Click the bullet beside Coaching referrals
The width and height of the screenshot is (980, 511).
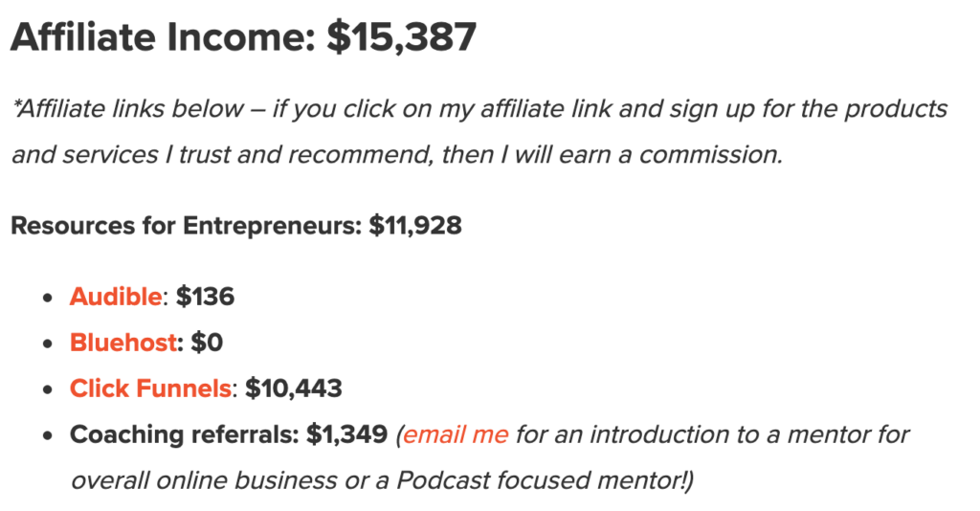tap(48, 436)
